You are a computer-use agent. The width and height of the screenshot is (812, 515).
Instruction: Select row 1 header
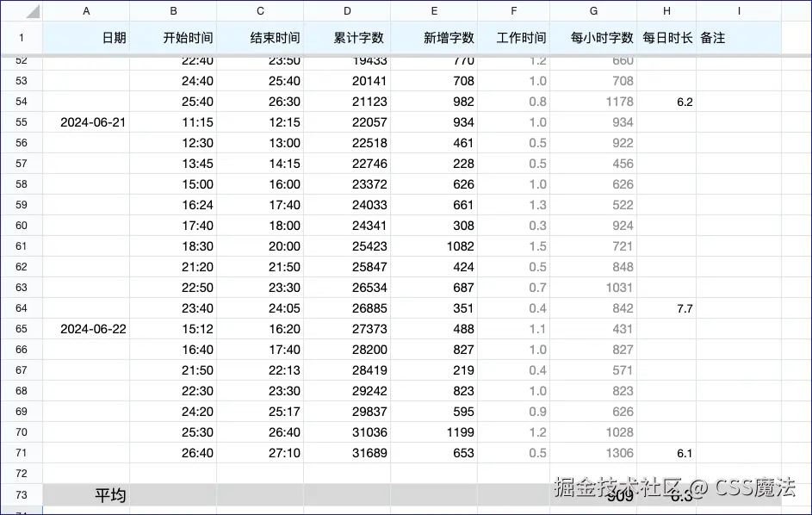[x=22, y=38]
